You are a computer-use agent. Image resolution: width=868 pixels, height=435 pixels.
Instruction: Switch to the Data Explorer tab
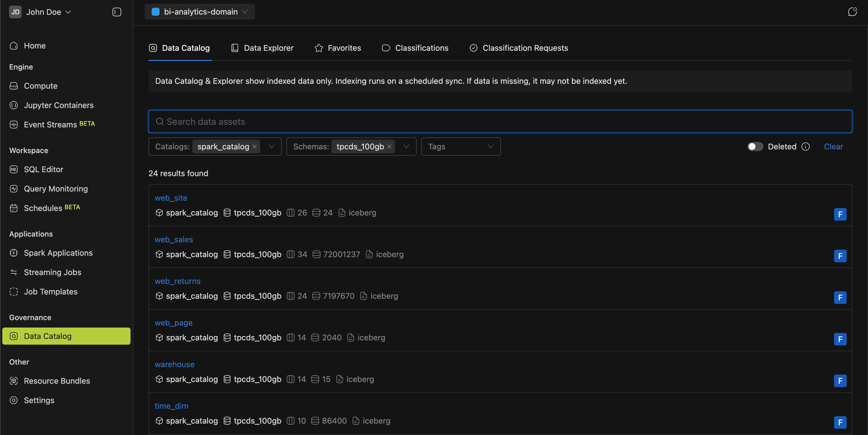(x=268, y=48)
